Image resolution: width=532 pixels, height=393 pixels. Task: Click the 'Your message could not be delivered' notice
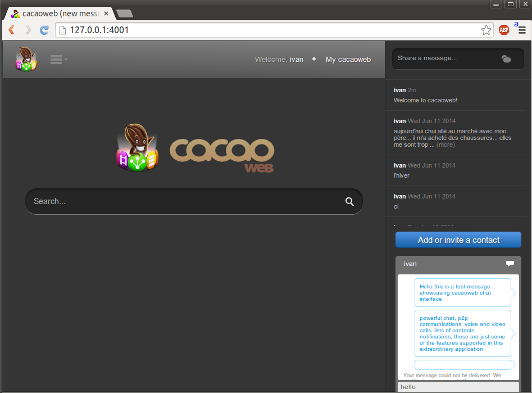(x=452, y=376)
